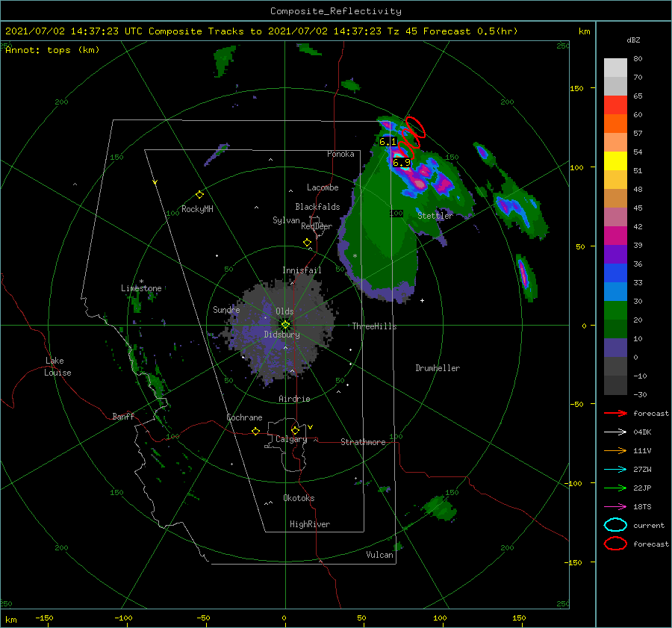Viewport: 672px width, 628px height.
Task: Click the white 04DK arrow legend icon
Action: point(615,432)
